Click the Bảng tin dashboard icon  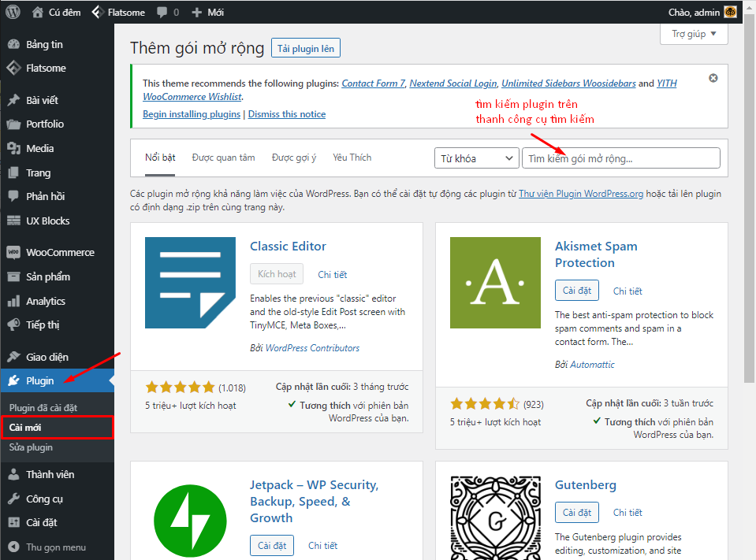pyautogui.click(x=13, y=44)
